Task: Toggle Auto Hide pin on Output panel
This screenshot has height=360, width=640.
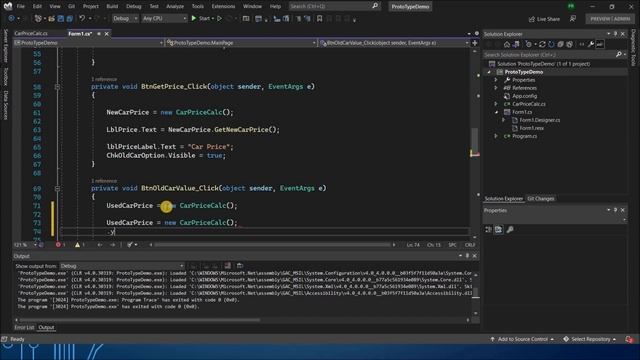Action: [467, 256]
